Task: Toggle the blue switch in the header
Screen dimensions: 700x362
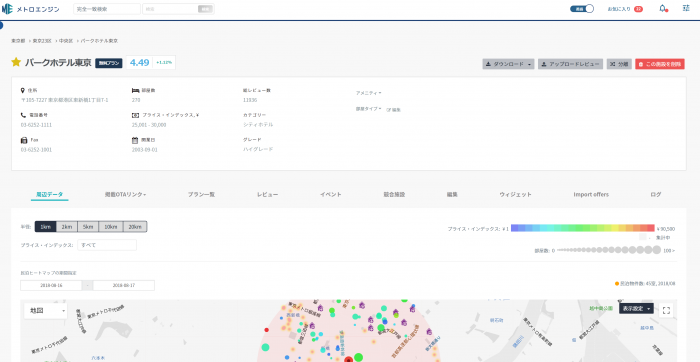Action: [x=582, y=8]
